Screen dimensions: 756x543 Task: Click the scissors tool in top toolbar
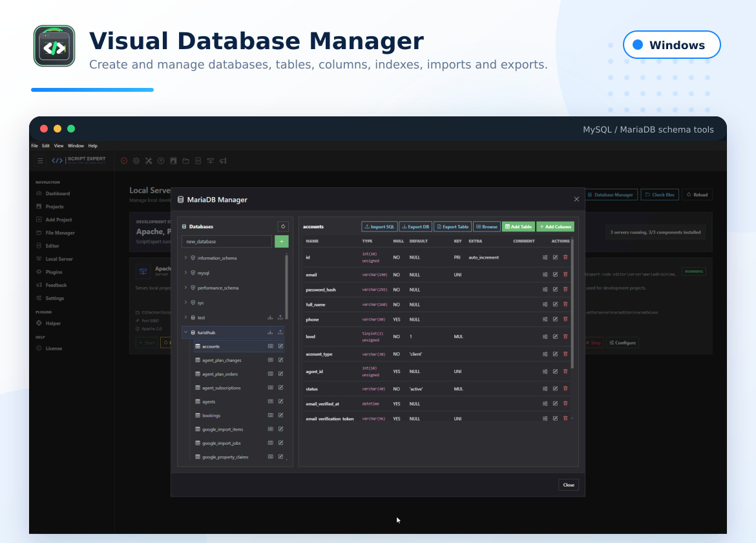149,160
